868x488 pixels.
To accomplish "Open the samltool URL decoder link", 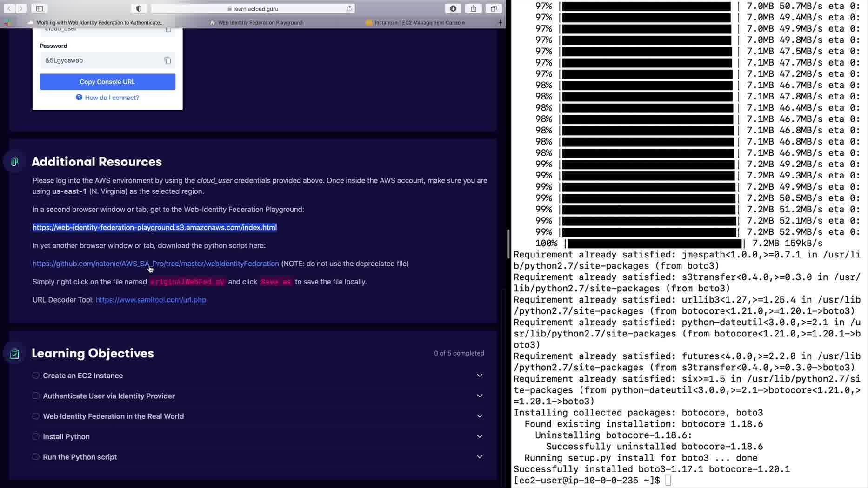I will (151, 300).
